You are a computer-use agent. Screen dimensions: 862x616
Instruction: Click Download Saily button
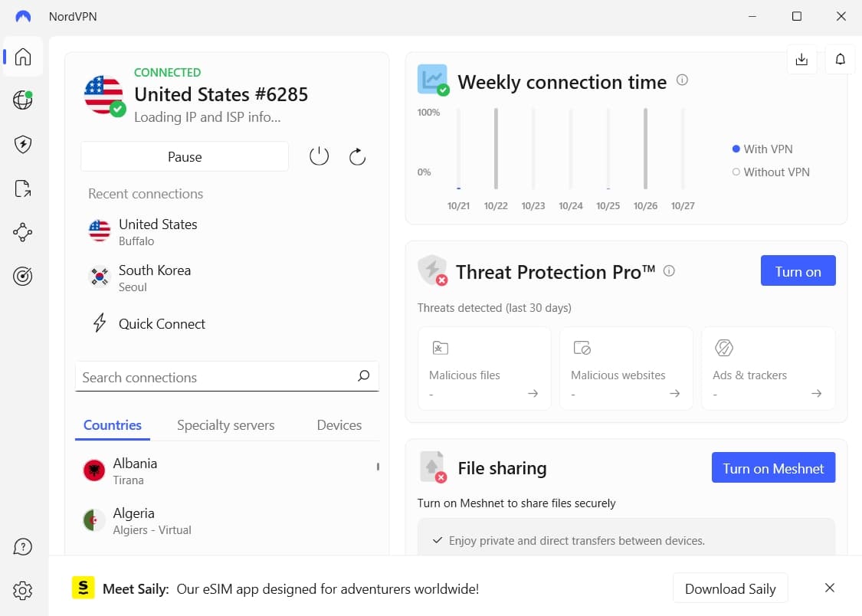pyautogui.click(x=730, y=588)
